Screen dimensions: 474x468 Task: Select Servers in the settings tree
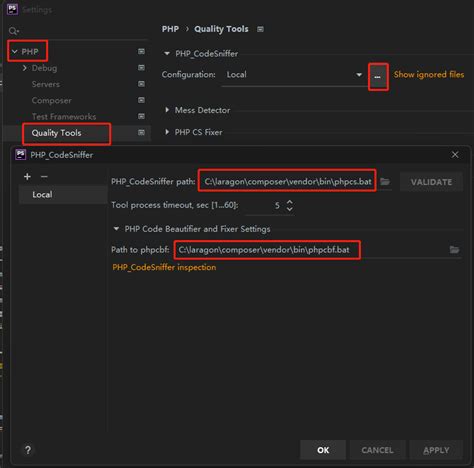(46, 84)
